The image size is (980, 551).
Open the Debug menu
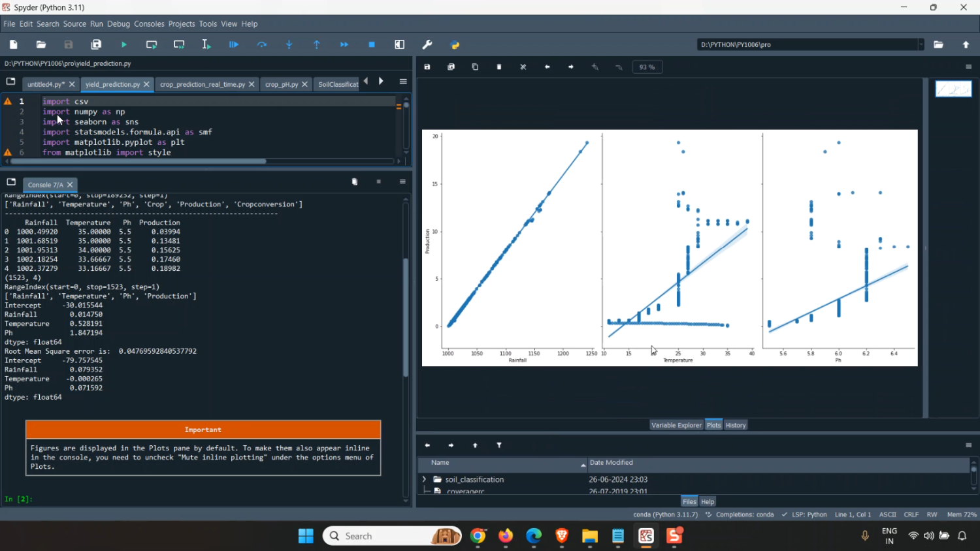coord(118,24)
